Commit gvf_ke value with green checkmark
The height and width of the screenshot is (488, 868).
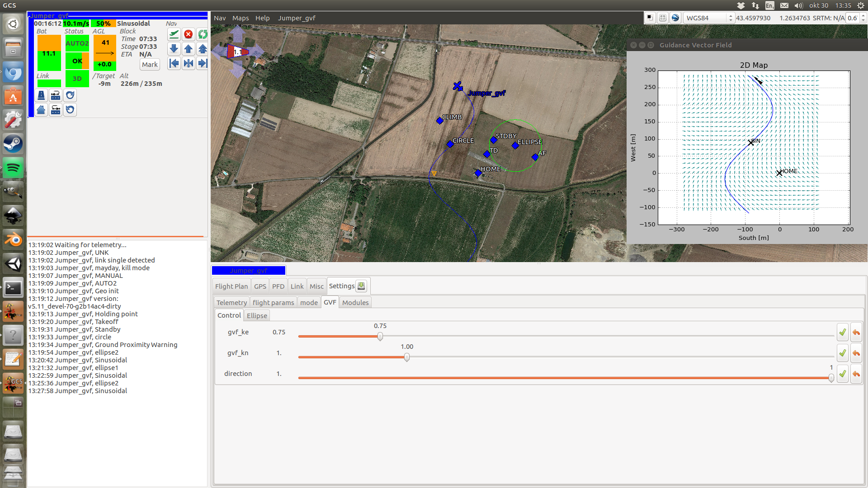843,333
